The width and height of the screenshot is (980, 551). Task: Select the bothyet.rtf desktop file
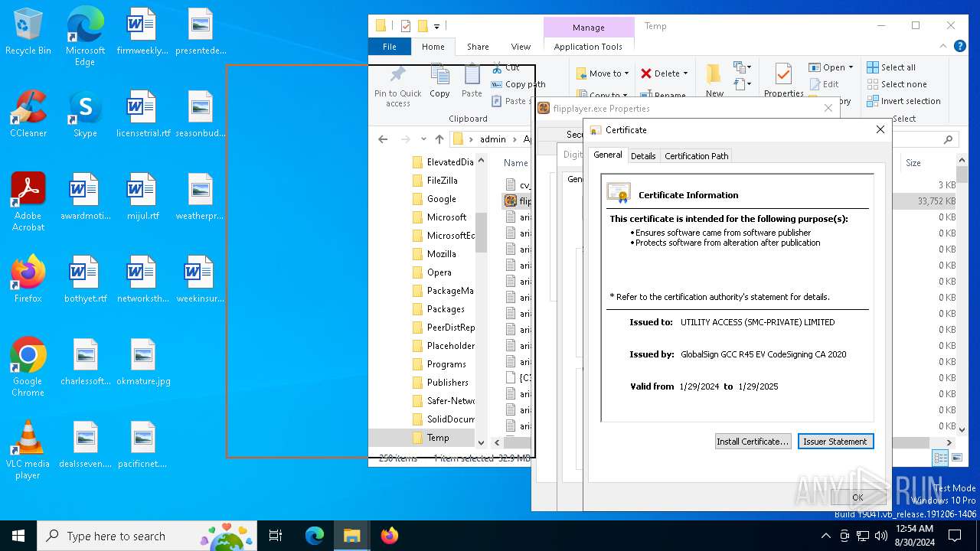tap(85, 279)
